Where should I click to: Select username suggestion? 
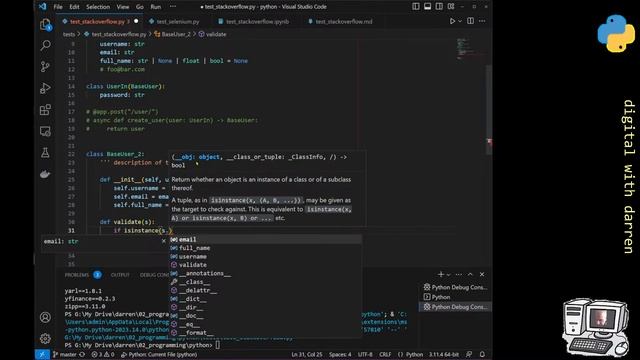265,257
